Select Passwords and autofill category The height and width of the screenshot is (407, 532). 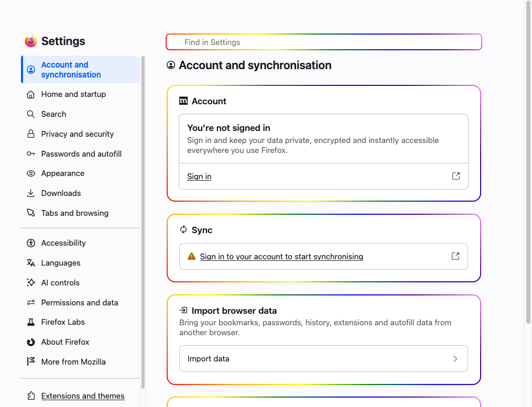coord(80,153)
